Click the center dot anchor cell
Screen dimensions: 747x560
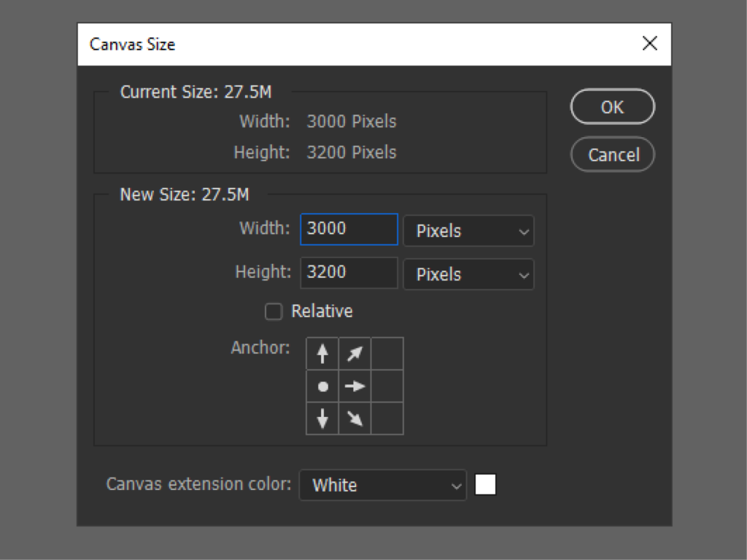tap(322, 386)
